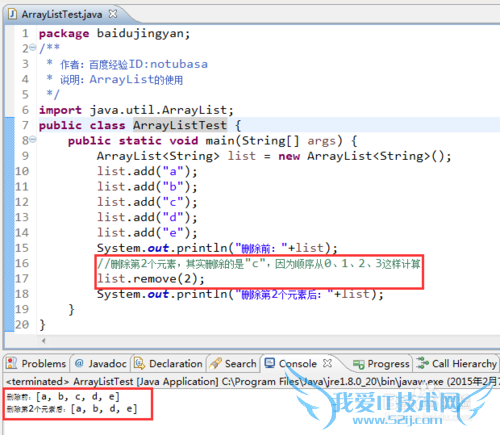Close the Console view
Screen dimensions: 500x435
(328, 363)
